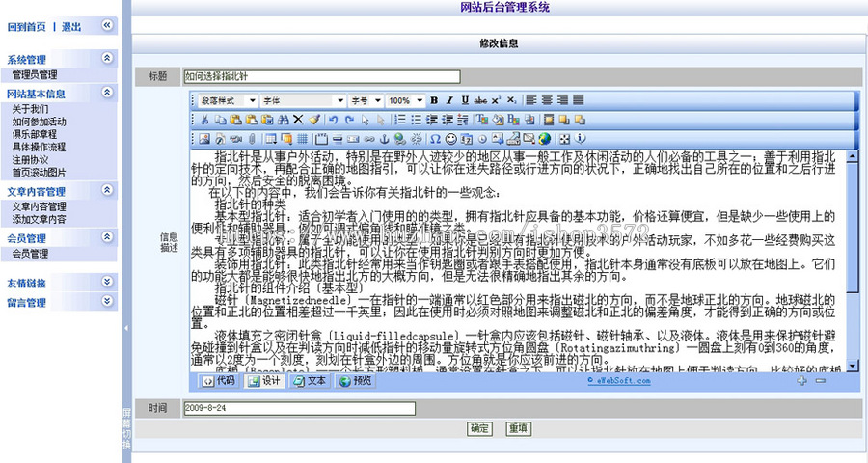This screenshot has height=463, width=868.
Task: Insert an image via picture icon
Action: tap(204, 139)
